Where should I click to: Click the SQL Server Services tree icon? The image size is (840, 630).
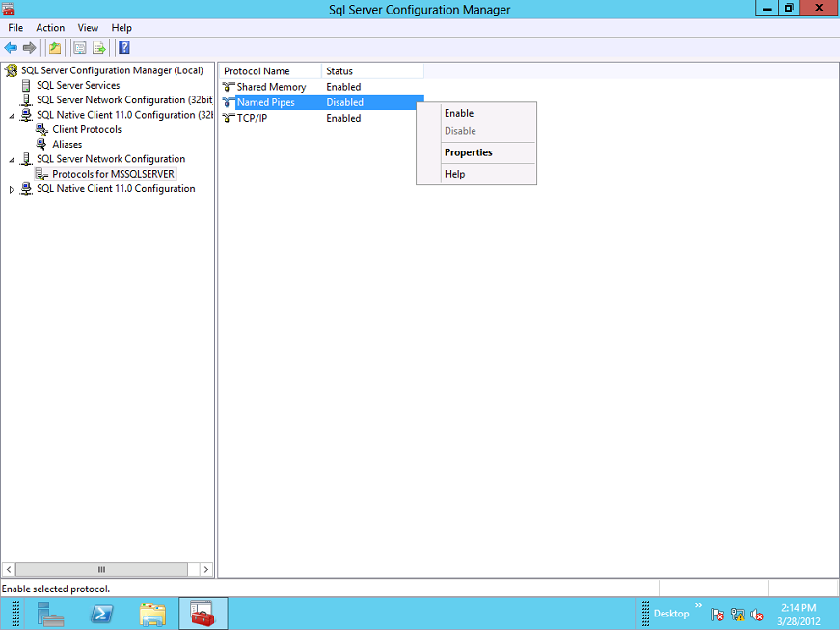[26, 85]
